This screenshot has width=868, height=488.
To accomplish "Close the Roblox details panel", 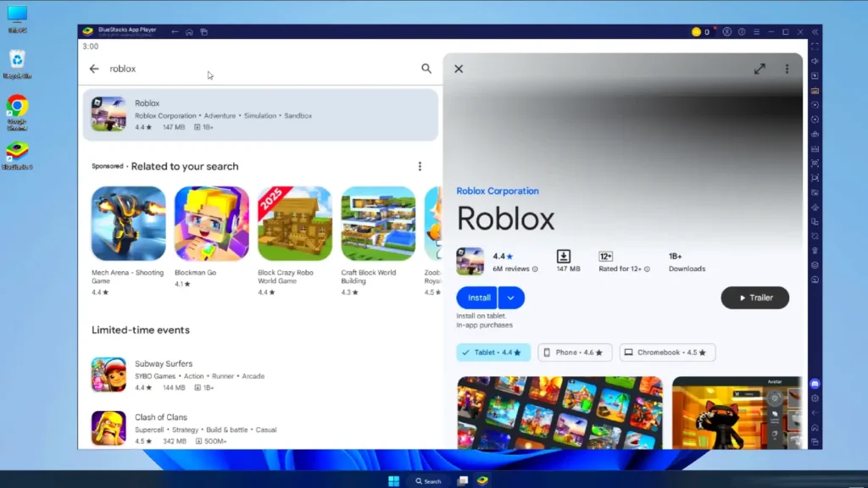I will 459,69.
